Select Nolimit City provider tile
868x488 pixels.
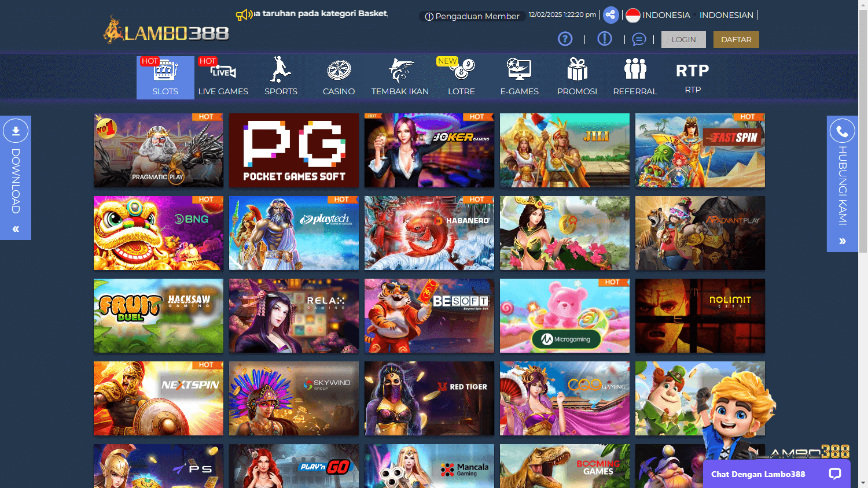(700, 316)
